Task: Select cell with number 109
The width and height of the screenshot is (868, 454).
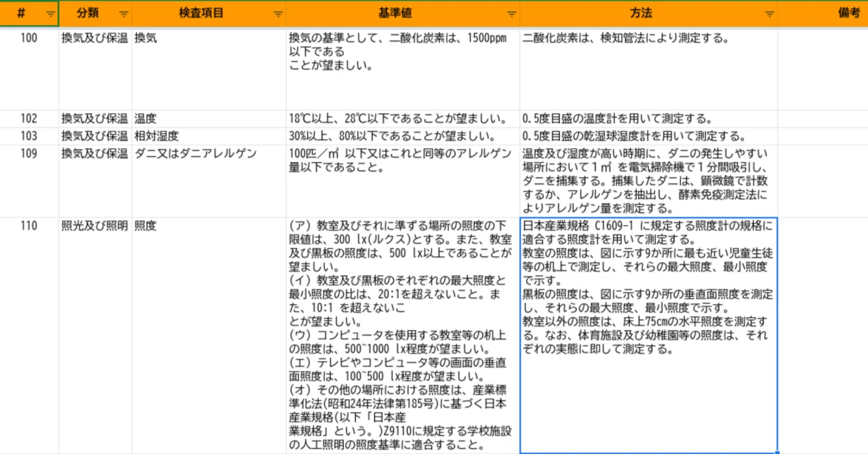Action: (x=29, y=181)
